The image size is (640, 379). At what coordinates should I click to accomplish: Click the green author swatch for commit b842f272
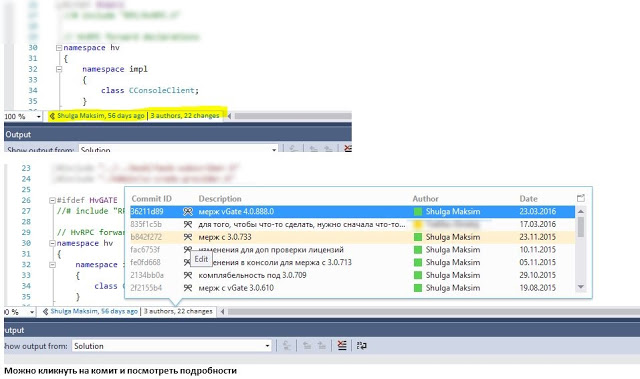(x=418, y=237)
